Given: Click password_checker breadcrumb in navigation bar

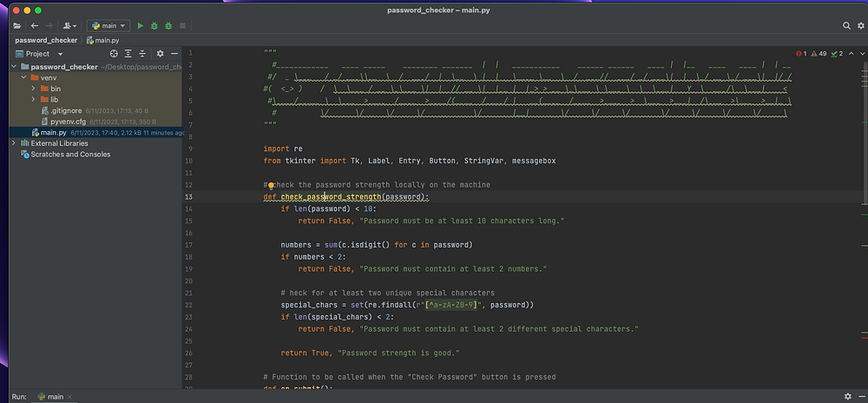Looking at the screenshot, I should 46,41.
